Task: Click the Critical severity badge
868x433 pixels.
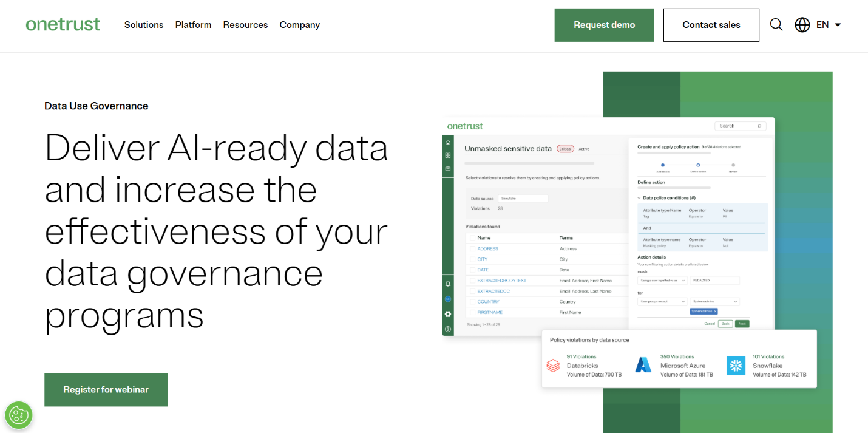Action: [565, 149]
